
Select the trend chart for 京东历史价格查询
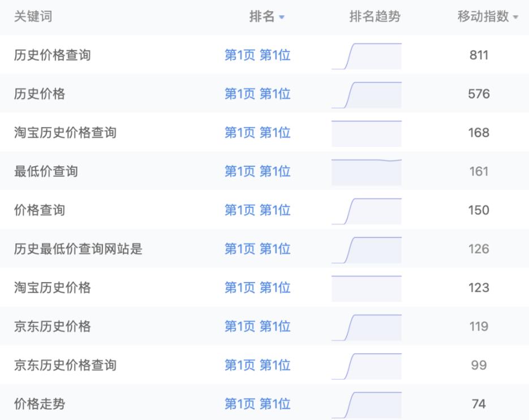[367, 365]
